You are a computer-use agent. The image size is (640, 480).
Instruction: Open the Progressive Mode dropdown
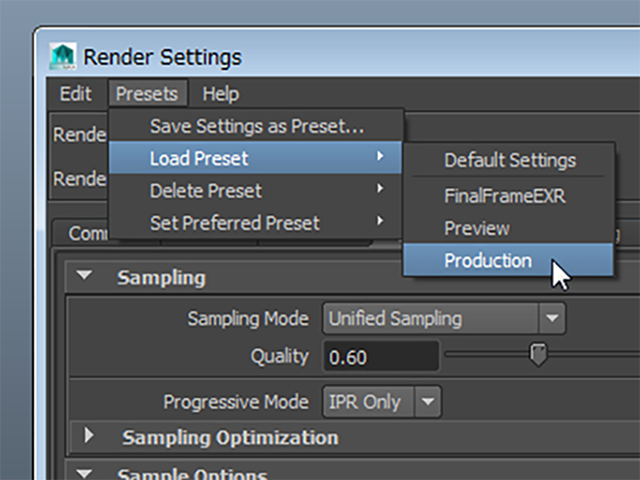tap(382, 402)
